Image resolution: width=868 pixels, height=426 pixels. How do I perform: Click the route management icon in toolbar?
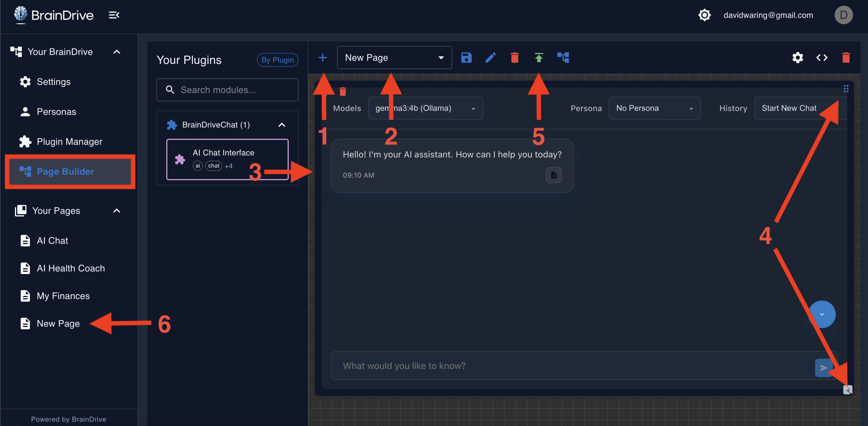click(x=563, y=58)
